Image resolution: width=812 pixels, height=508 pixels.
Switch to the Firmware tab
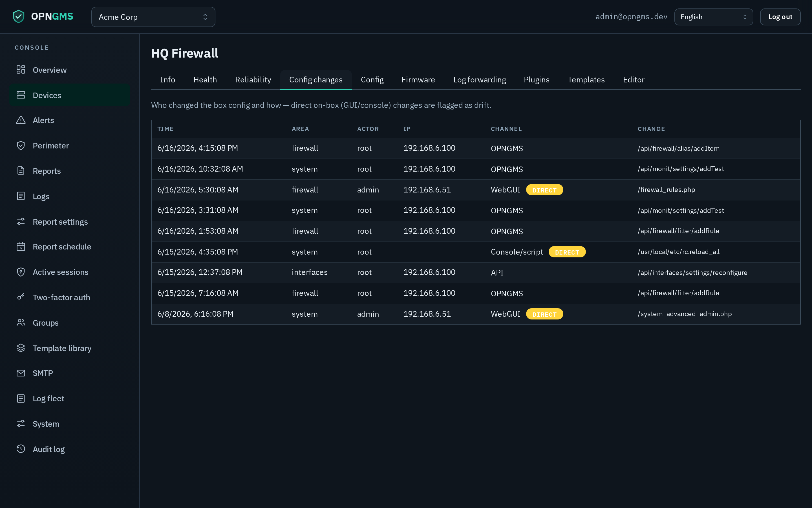pos(418,80)
